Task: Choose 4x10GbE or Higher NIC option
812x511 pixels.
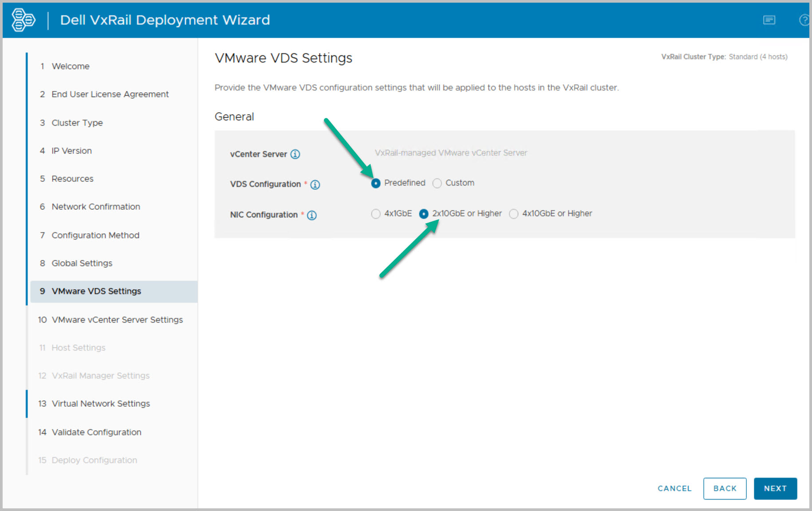Action: tap(513, 214)
